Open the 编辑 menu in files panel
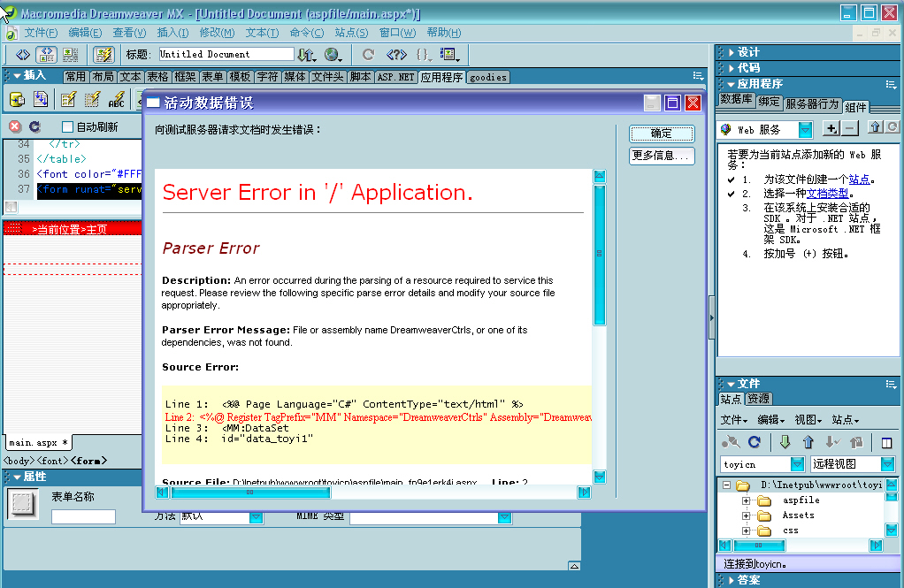This screenshot has height=588, width=904. click(x=770, y=420)
